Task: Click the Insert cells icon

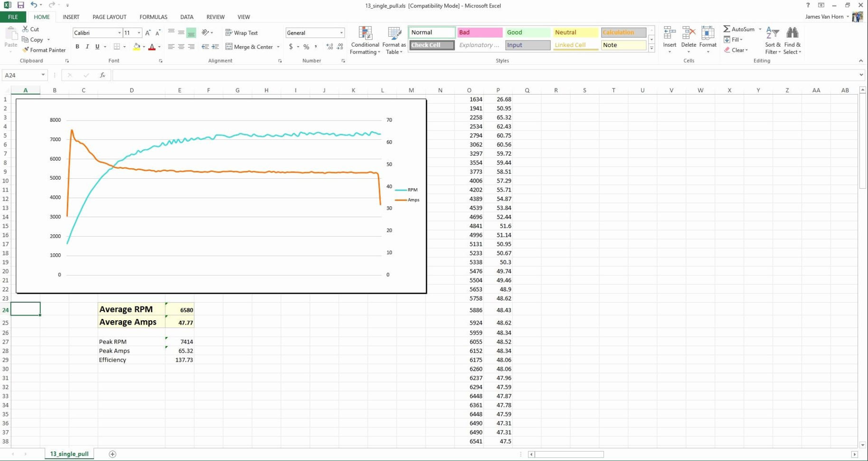Action: coord(670,38)
